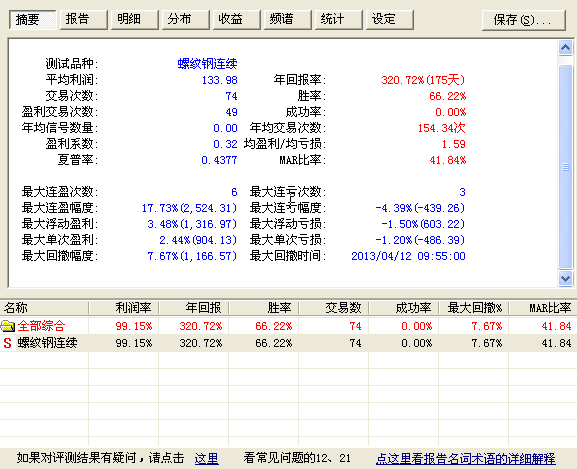Click the 这里 hyperlink
The height and width of the screenshot is (469, 577).
tap(206, 458)
